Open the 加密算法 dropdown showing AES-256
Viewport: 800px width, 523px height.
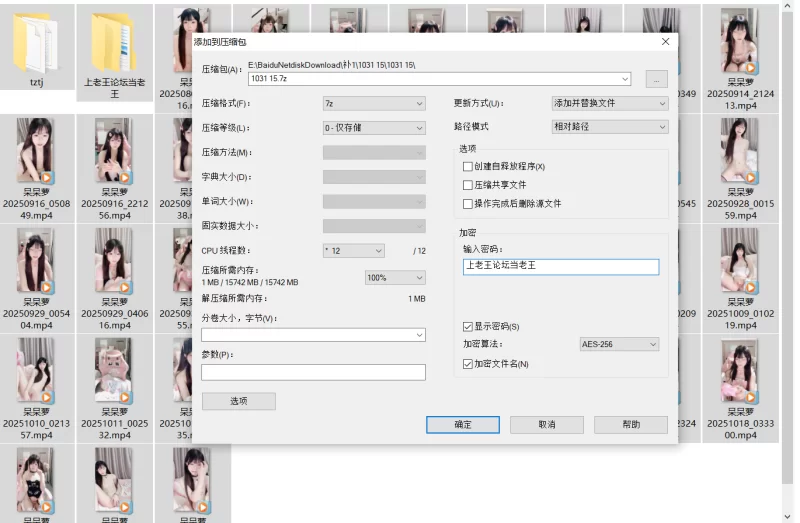(619, 344)
